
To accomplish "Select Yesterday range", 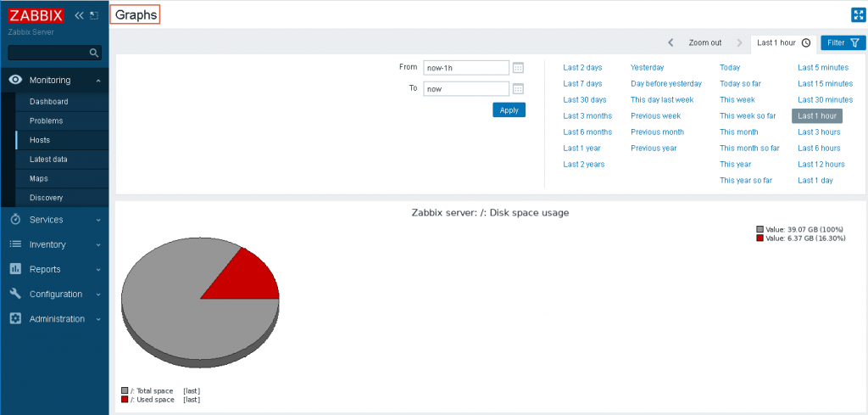I will click(647, 68).
